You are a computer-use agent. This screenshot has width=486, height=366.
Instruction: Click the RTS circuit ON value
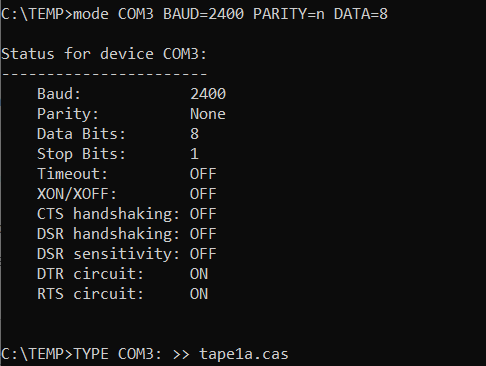pyautogui.click(x=199, y=294)
